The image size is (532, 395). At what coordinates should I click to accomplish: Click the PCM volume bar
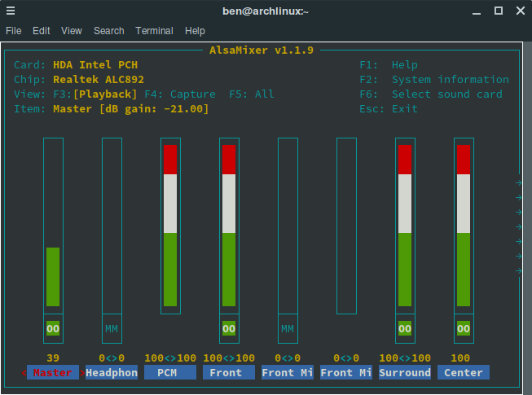[x=170, y=226]
